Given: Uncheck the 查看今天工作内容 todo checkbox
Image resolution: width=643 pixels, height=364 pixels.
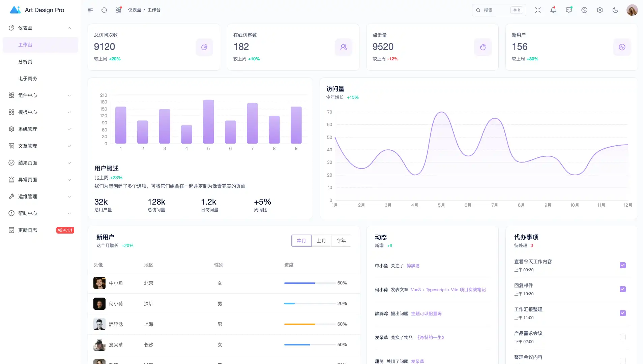Looking at the screenshot, I should pyautogui.click(x=623, y=265).
